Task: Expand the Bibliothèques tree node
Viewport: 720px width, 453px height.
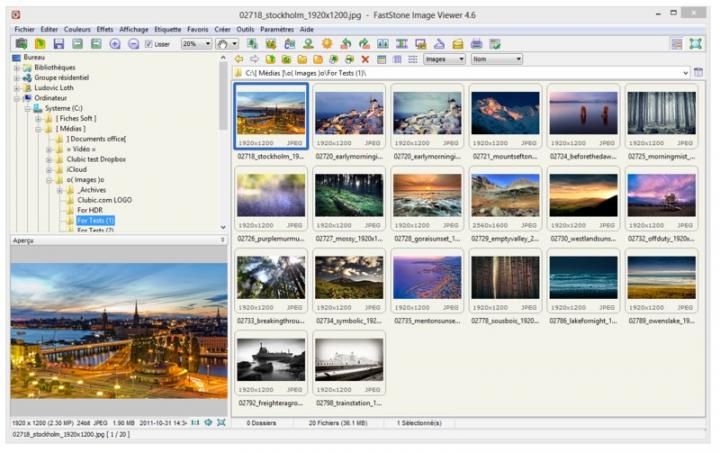Action: coord(17,67)
